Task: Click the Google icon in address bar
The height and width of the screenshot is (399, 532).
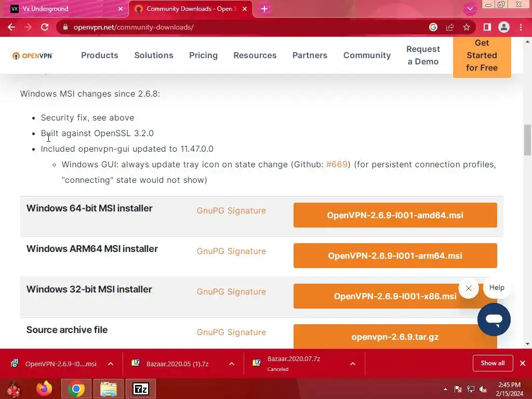Action: click(433, 27)
